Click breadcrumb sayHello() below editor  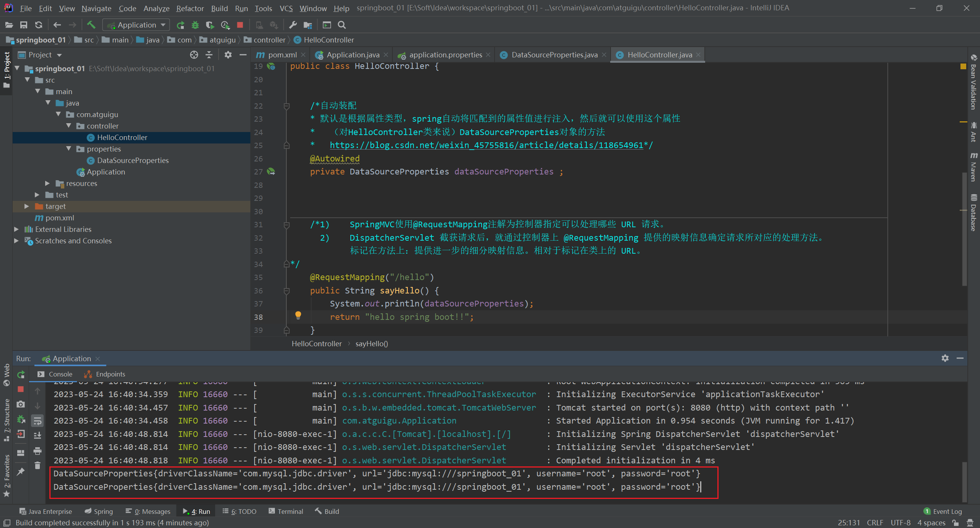[x=371, y=344]
